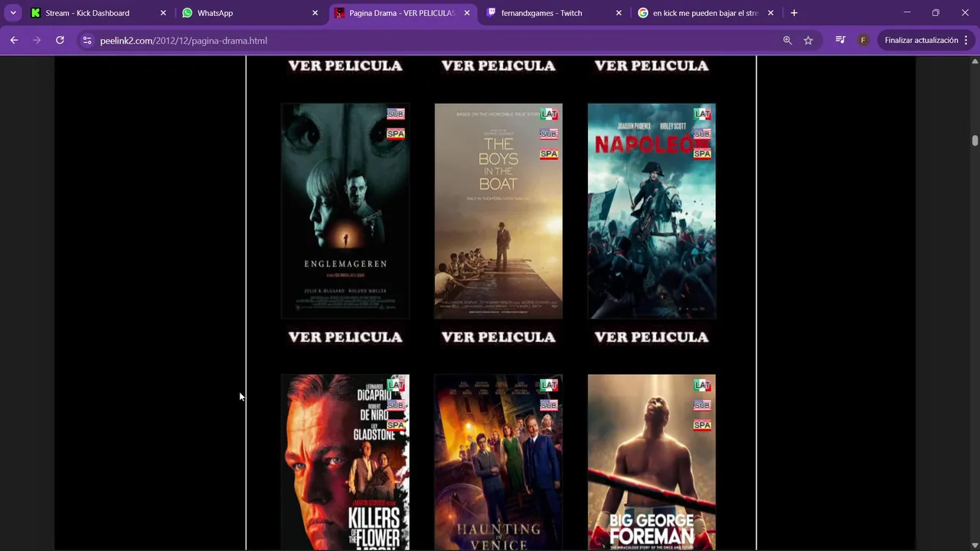Reload the current page
Image resolution: width=980 pixels, height=551 pixels.
coord(60,41)
